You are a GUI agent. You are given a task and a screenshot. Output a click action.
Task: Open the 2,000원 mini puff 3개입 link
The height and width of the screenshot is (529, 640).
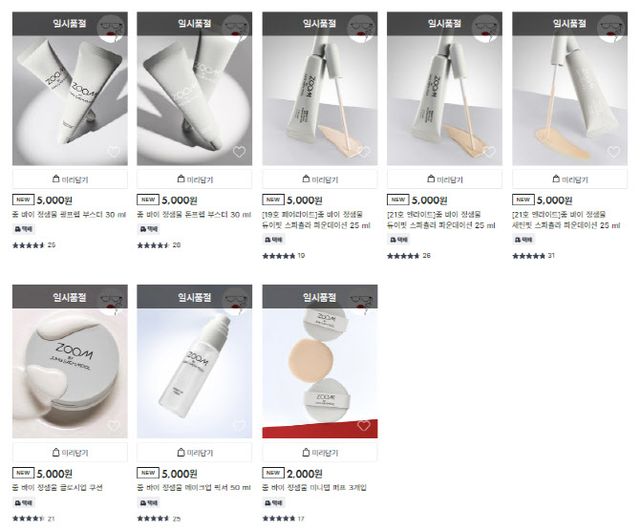coord(314,487)
